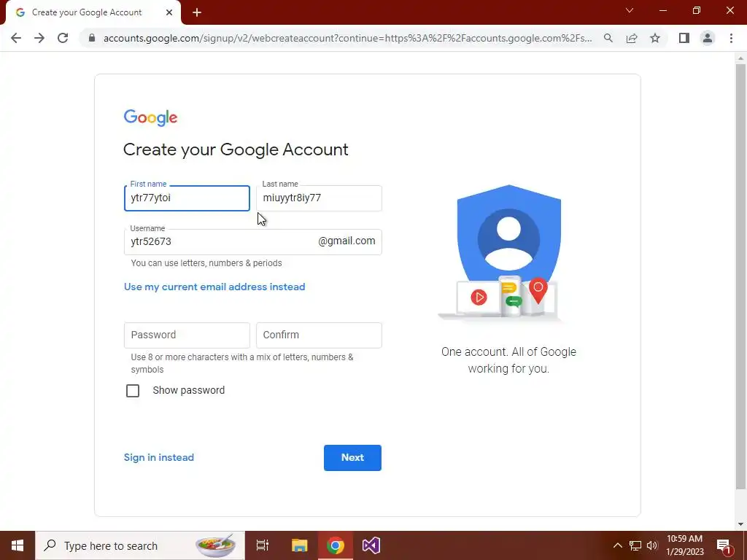Open the Chrome profile menu
Image resolution: width=747 pixels, height=560 pixels.
708,38
